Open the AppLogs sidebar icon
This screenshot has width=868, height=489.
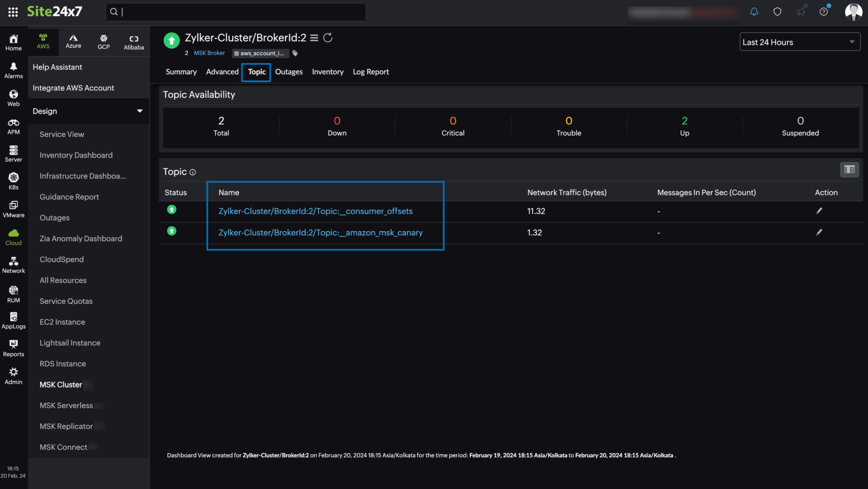14,320
